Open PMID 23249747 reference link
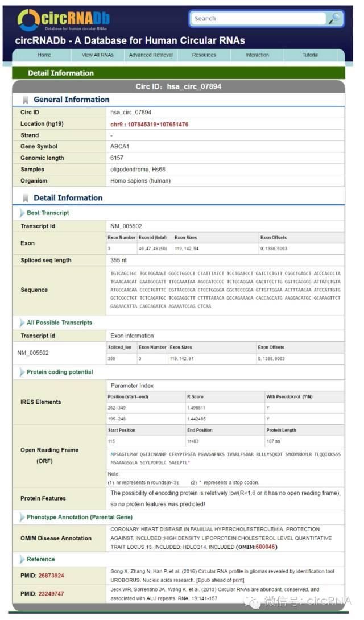This screenshot has height=620, width=364. pyautogui.click(x=51, y=593)
